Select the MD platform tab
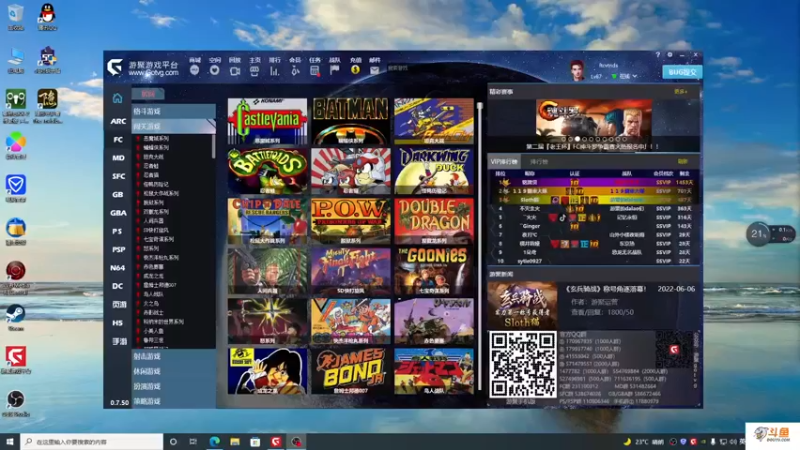Image resolution: width=800 pixels, height=450 pixels. click(x=118, y=158)
